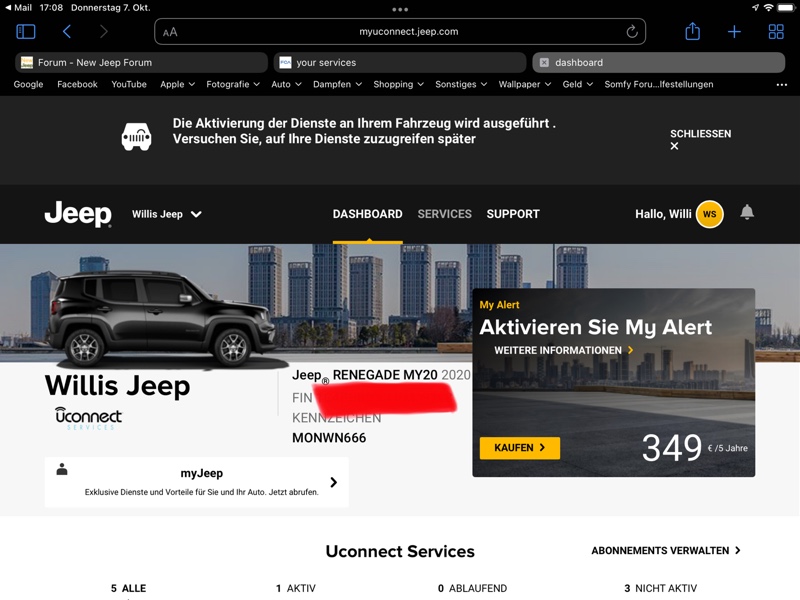Select the 'your services' browser tab
Screen dimensions: 800x600
[400, 62]
